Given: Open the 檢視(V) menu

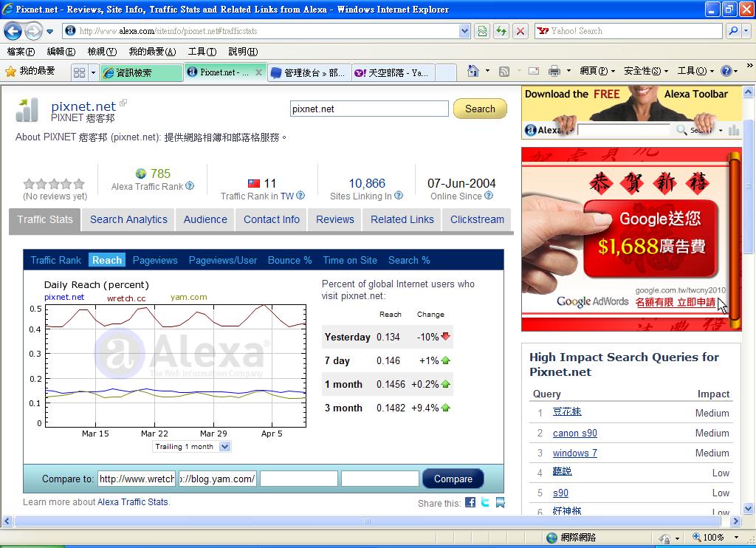Looking at the screenshot, I should (x=102, y=52).
